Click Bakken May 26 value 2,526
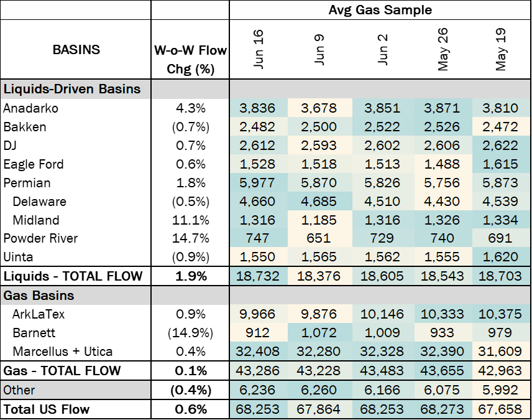Screen dimensions: 532x420 pyautogui.click(x=442, y=127)
